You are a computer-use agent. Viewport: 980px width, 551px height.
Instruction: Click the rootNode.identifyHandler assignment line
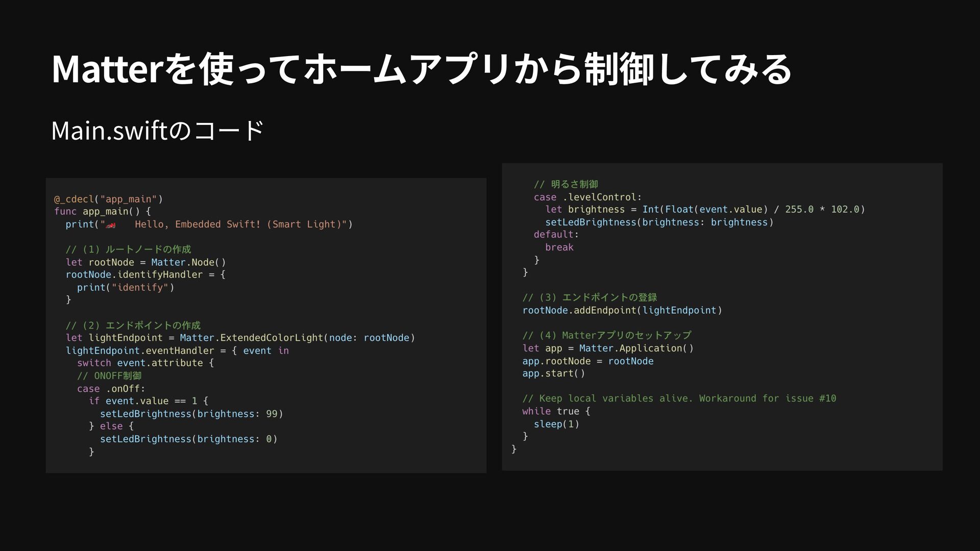tap(145, 274)
